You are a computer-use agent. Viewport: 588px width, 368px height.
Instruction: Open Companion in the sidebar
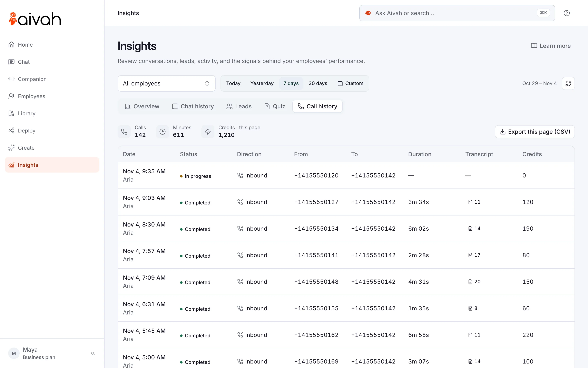click(x=52, y=79)
